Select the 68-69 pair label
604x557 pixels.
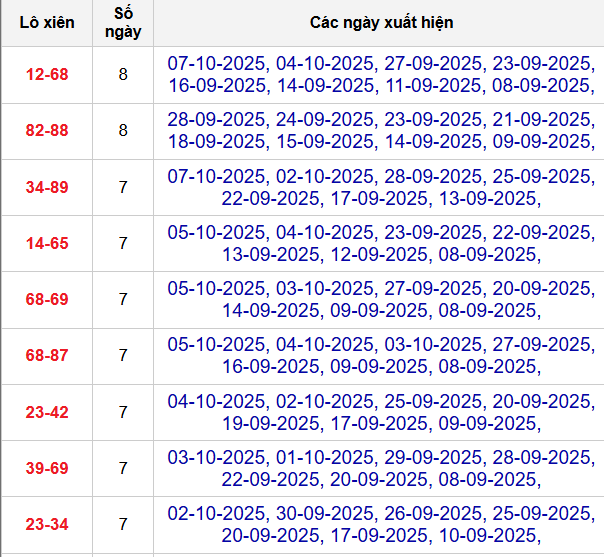point(46,299)
